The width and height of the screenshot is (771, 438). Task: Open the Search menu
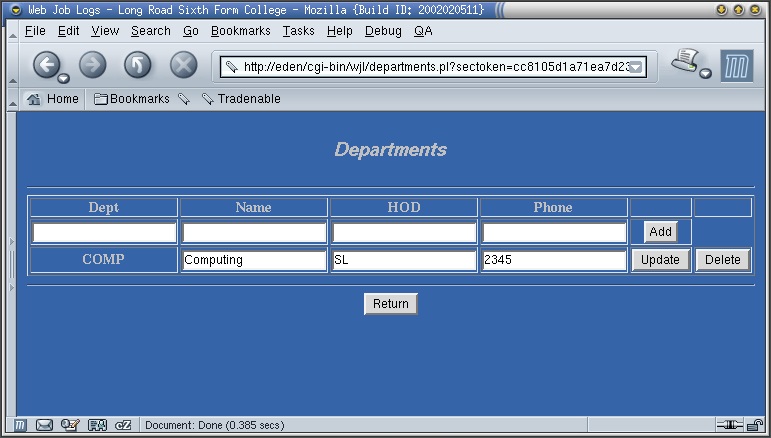150,31
